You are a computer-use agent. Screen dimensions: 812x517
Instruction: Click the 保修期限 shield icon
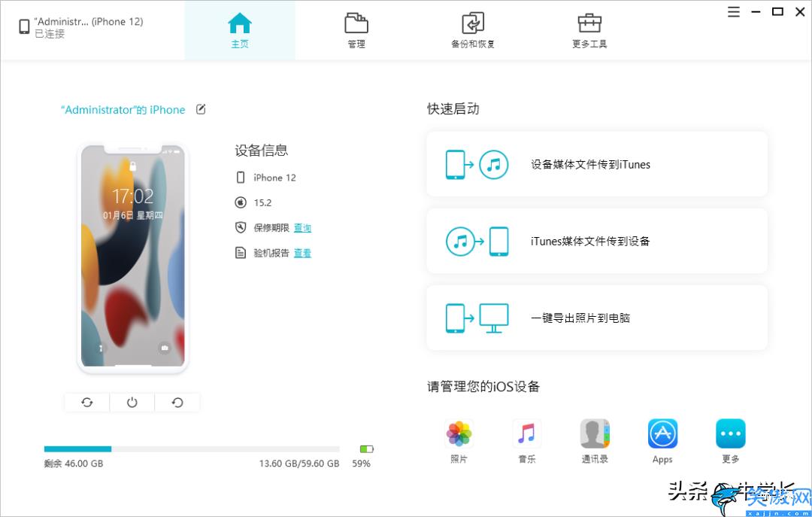pos(241,227)
